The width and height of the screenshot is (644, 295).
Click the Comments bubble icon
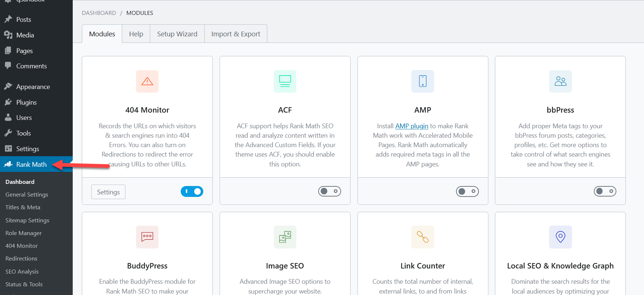tap(8, 66)
